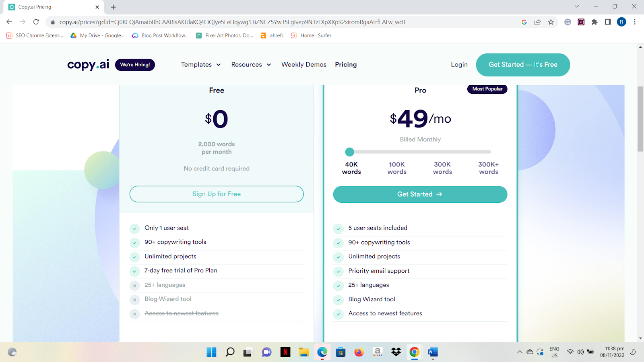Open the Home - Surfer bookmark

coord(311,35)
